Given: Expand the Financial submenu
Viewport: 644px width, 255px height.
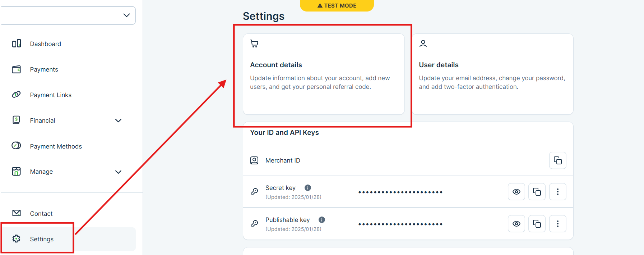Looking at the screenshot, I should [x=118, y=120].
